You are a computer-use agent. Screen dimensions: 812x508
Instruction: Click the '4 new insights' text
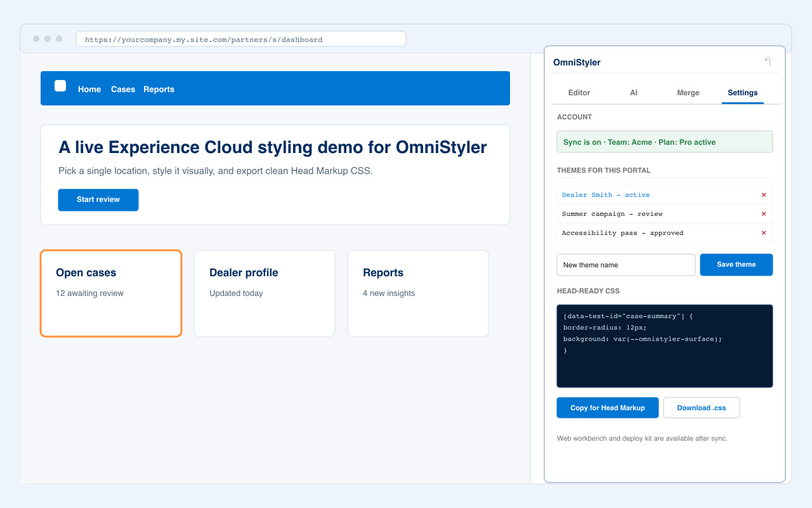coord(389,293)
